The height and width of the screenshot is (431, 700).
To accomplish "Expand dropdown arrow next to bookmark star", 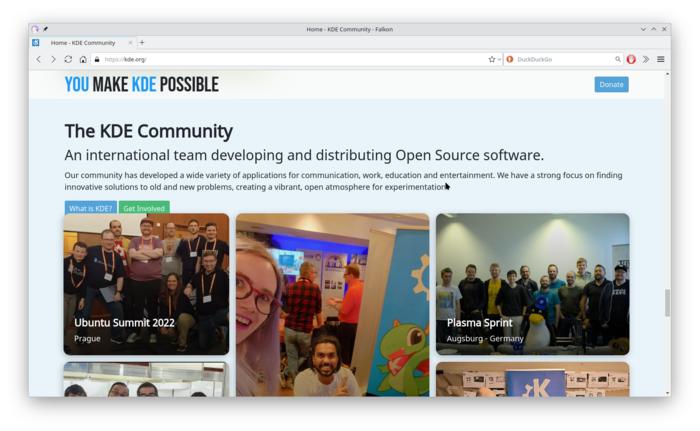I will tap(499, 59).
